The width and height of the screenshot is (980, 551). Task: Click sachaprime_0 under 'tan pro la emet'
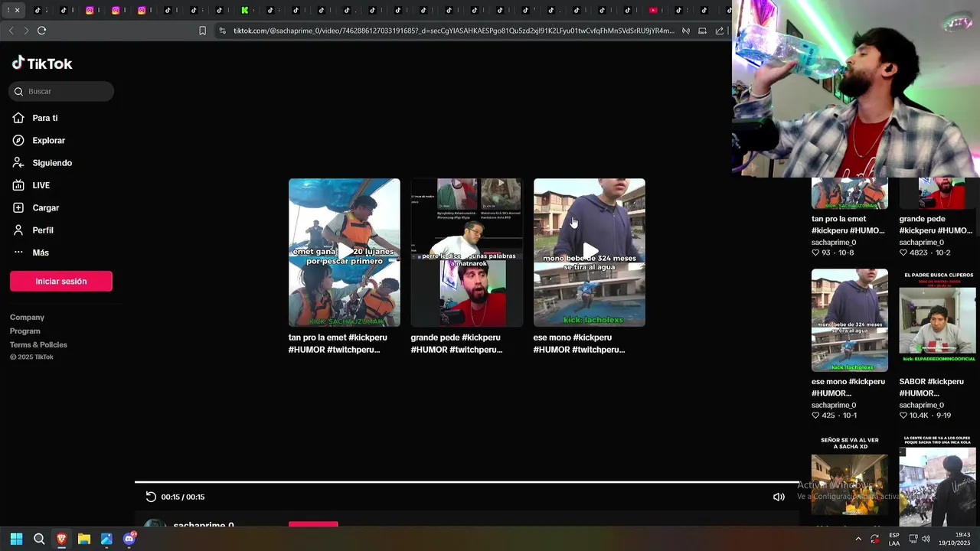(834, 242)
